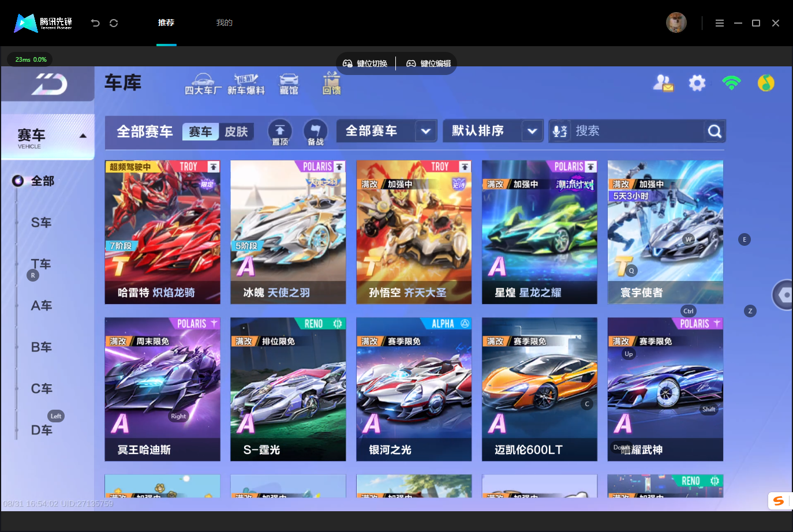The width and height of the screenshot is (793, 532).
Task: Click the 备战 flag icon
Action: (x=315, y=132)
